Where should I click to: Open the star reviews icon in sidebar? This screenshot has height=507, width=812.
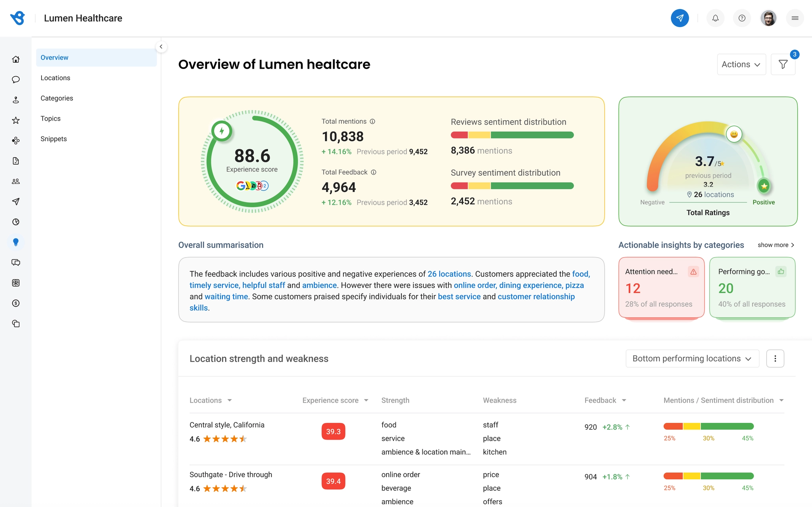click(16, 120)
